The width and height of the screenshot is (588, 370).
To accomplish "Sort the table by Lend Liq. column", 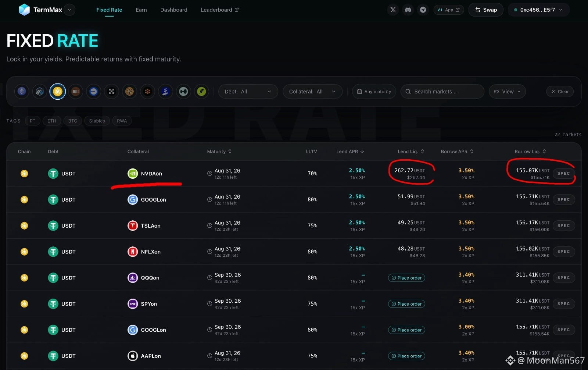I will coord(411,152).
